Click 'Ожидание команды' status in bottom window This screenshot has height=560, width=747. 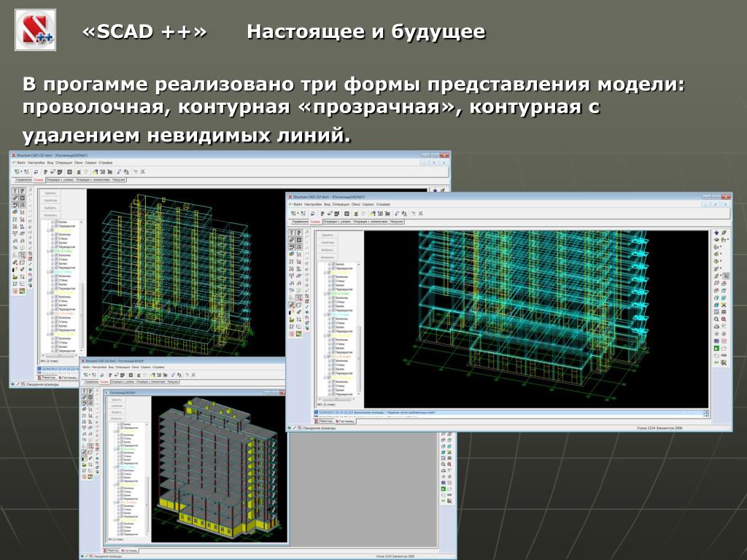coord(109,556)
